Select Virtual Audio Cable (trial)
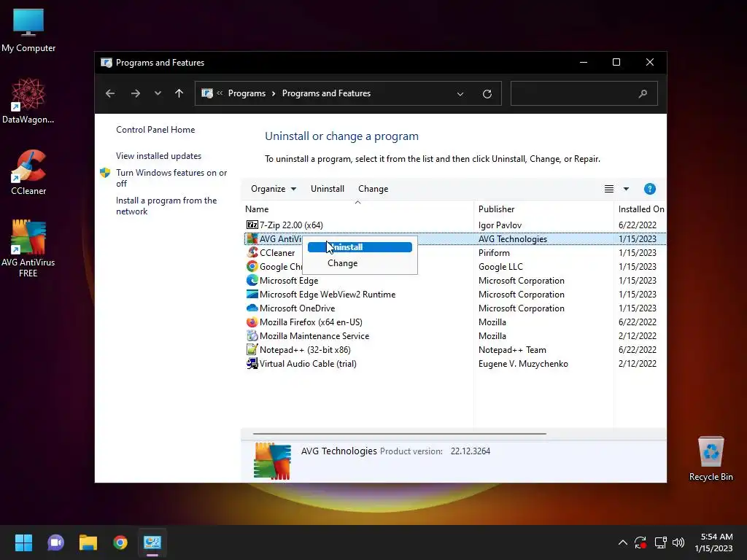 click(x=308, y=363)
